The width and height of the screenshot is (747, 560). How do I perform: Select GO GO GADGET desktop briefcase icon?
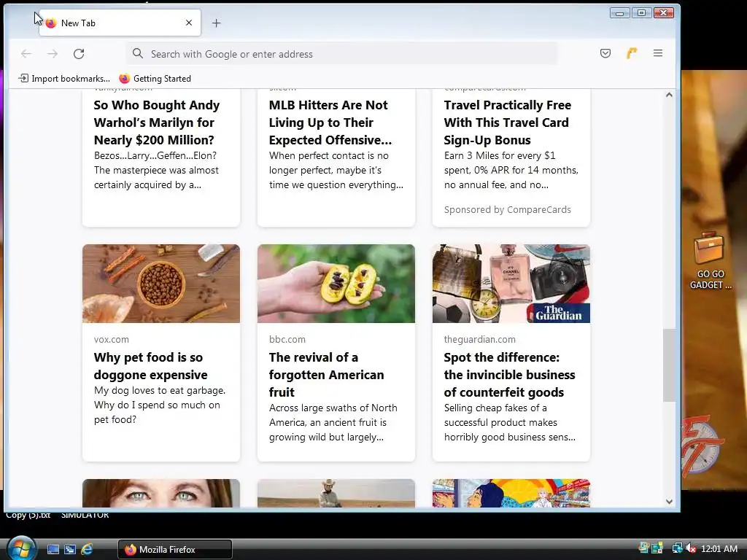709,260
